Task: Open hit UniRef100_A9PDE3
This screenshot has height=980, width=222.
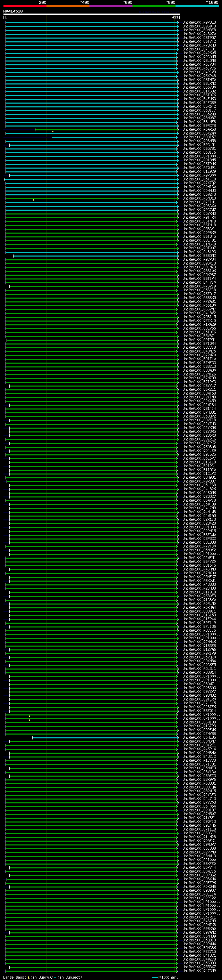Action: (199, 23)
